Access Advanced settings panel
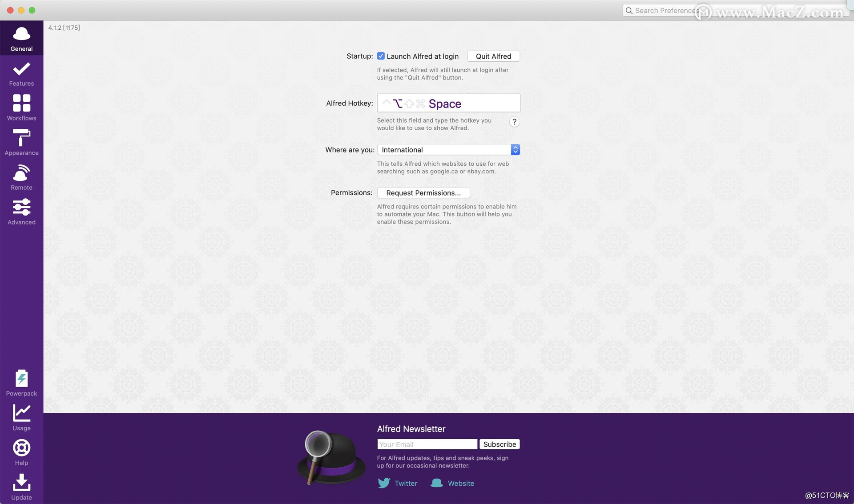Screen dimensions: 854x504 tap(22, 212)
